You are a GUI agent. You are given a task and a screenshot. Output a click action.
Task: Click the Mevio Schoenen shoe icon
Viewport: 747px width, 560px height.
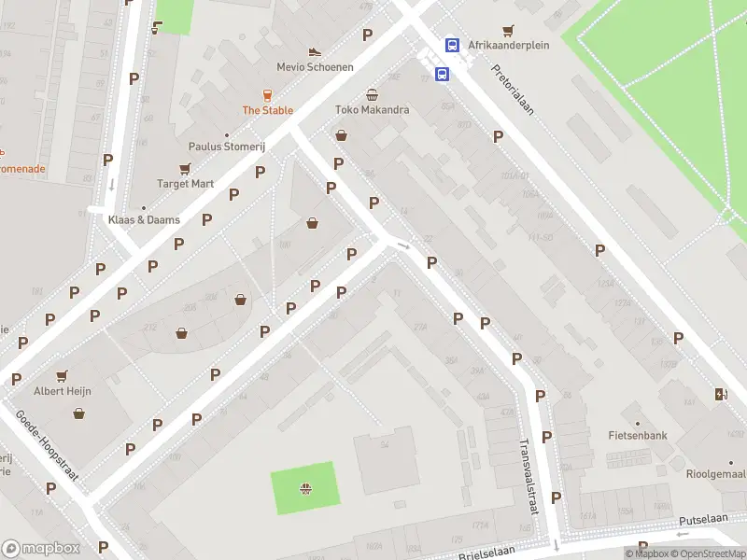click(x=315, y=52)
